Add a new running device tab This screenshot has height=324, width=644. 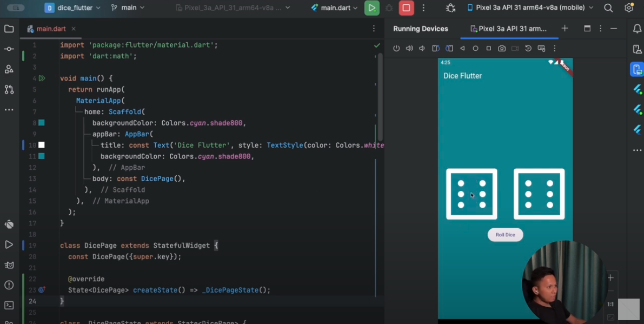coord(565,28)
